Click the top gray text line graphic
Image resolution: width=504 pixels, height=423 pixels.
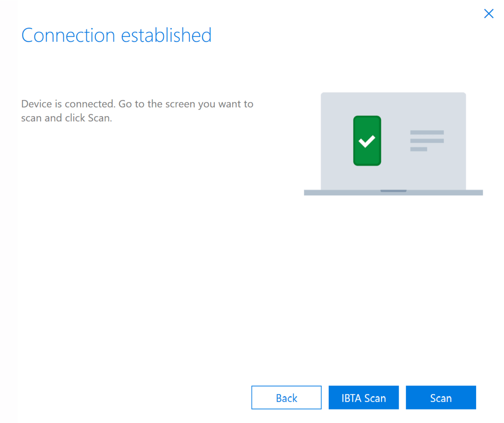click(x=427, y=132)
